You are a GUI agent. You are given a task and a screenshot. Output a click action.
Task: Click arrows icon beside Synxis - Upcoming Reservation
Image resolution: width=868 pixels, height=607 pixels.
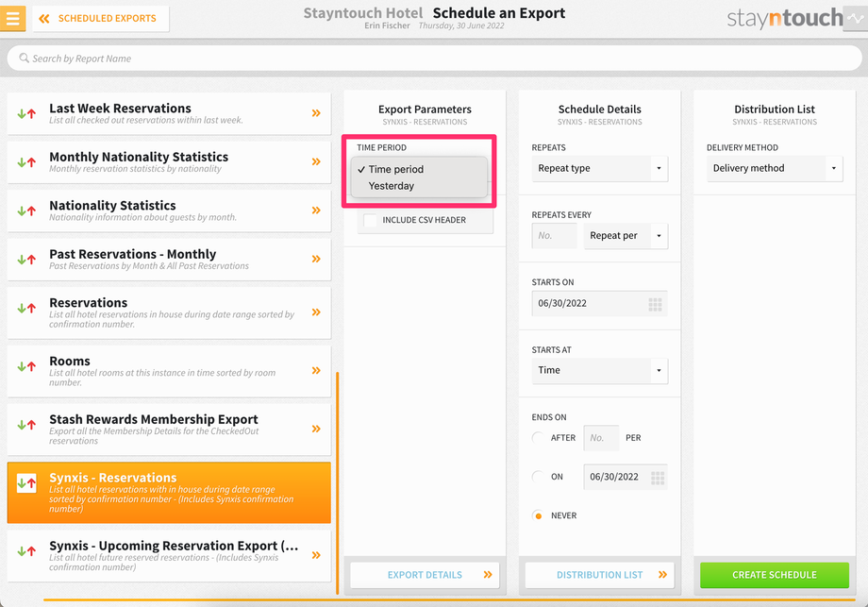pyautogui.click(x=26, y=551)
